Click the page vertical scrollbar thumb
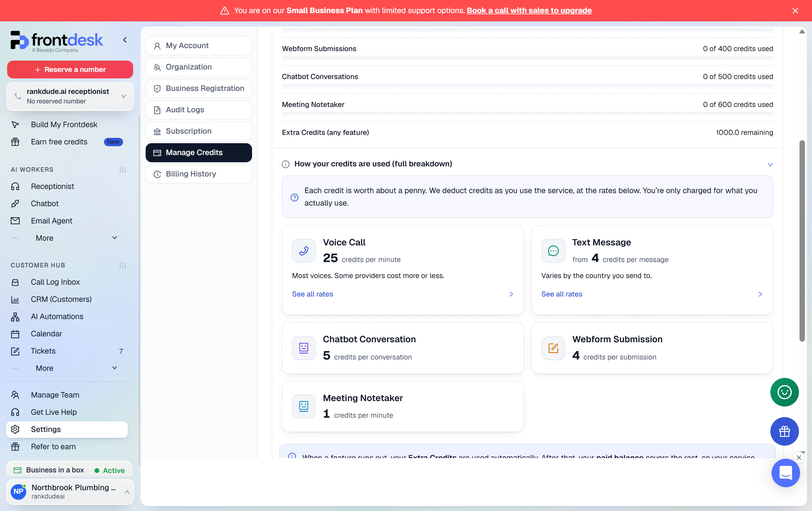 pyautogui.click(x=802, y=241)
